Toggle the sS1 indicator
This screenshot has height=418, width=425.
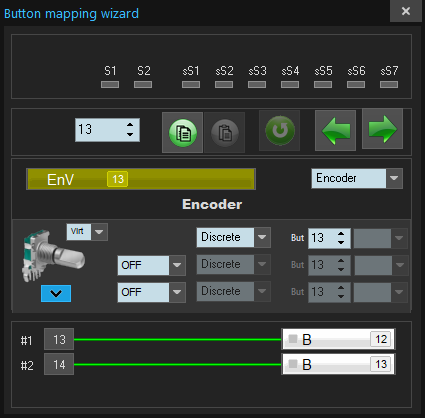pos(191,85)
